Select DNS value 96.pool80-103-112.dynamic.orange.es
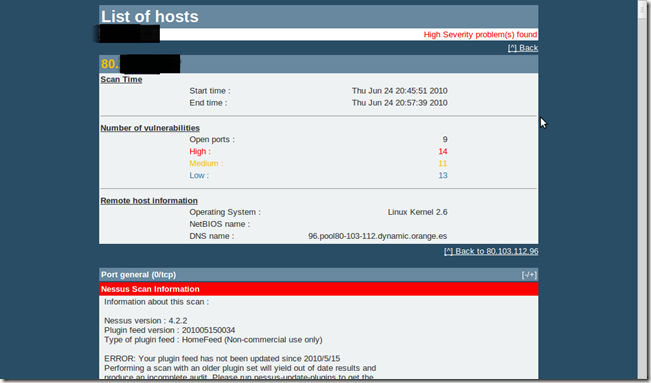Image resolution: width=651 pixels, height=383 pixels. tap(377, 236)
